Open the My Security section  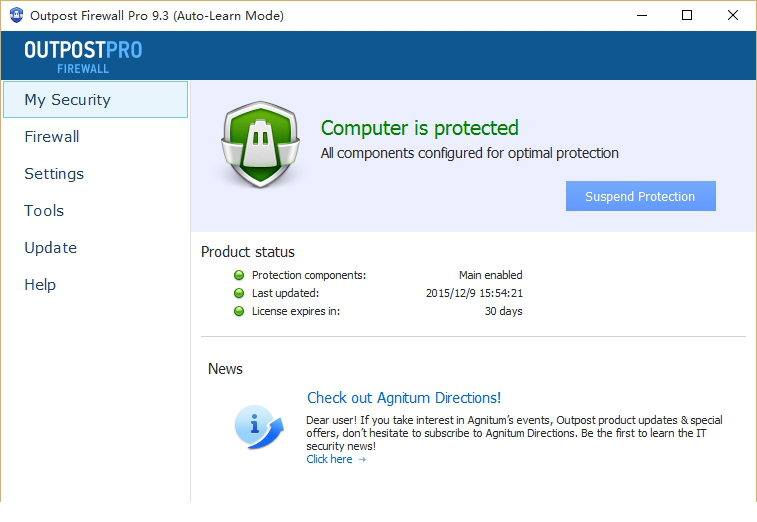coord(96,99)
